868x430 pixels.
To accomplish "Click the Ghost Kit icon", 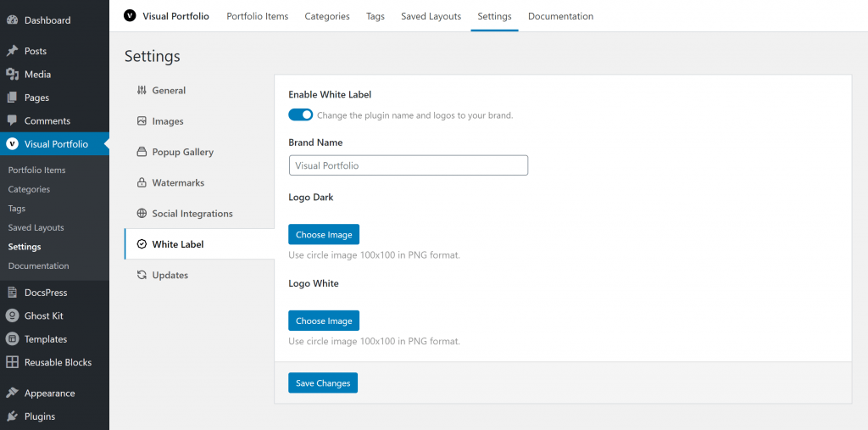I will pyautogui.click(x=12, y=316).
